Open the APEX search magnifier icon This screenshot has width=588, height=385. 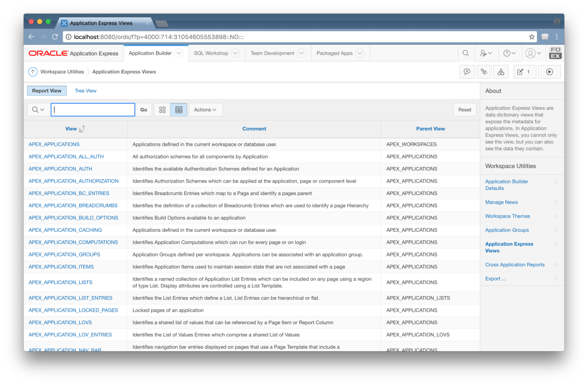click(466, 53)
